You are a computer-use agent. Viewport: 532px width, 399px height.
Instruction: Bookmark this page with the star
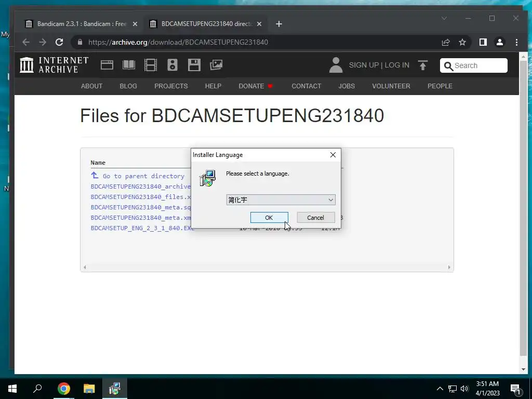(462, 42)
